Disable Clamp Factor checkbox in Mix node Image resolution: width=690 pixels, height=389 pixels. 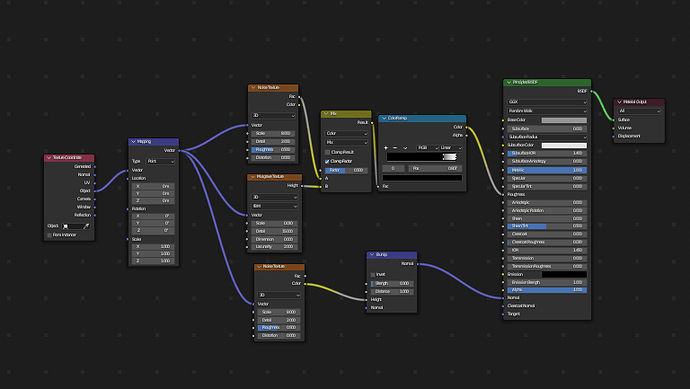327,161
